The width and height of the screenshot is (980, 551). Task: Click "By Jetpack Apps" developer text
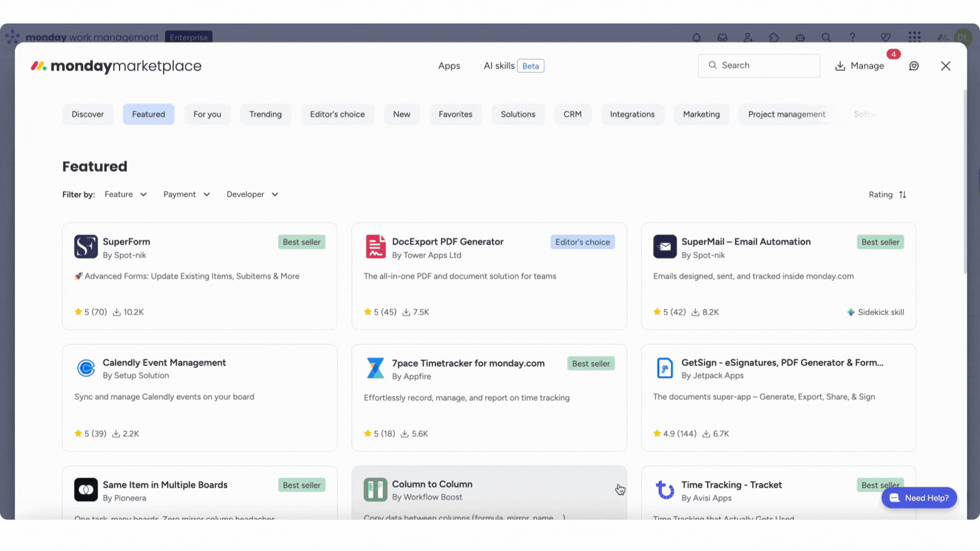[713, 375]
